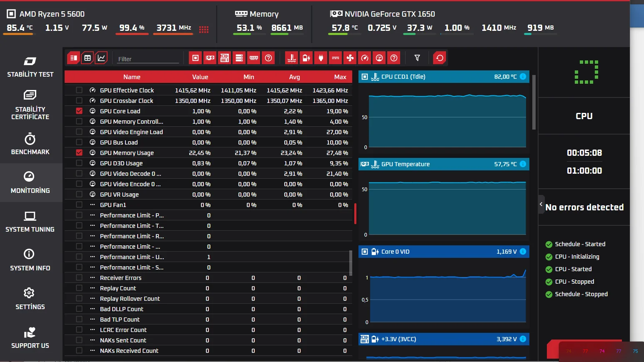644x362 pixels.
Task: Open the Stability Test section
Action: 30,67
